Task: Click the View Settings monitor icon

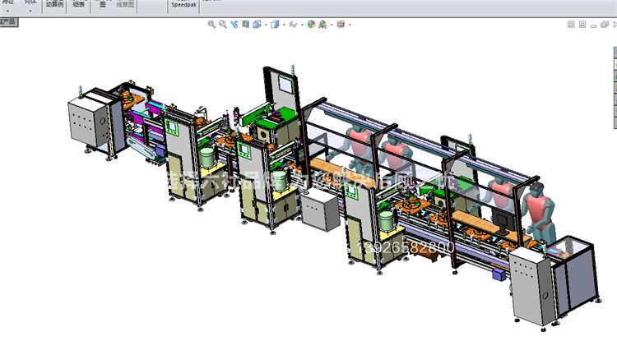Action: (341, 25)
